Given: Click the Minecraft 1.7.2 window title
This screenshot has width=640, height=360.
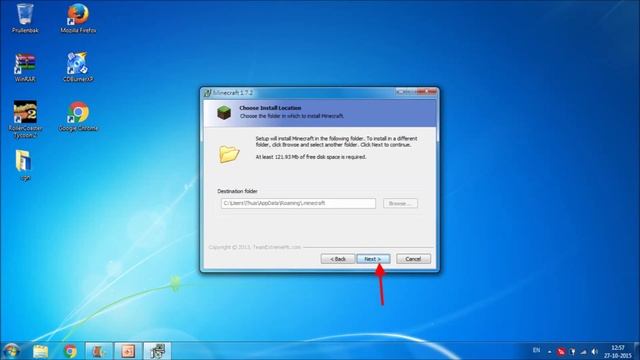Looking at the screenshot, I should pos(233,93).
